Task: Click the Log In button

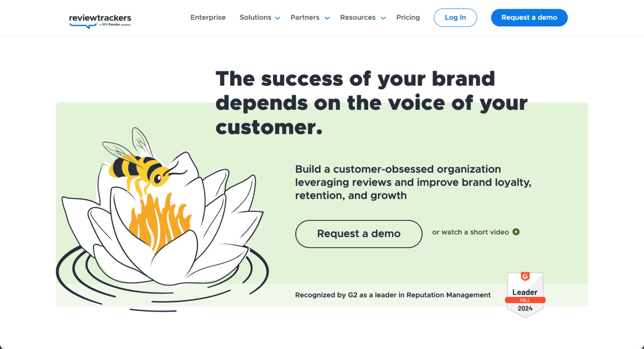Action: pyautogui.click(x=455, y=18)
